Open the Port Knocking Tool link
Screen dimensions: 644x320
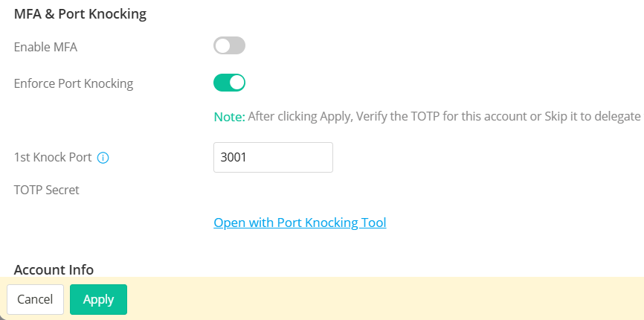click(300, 223)
